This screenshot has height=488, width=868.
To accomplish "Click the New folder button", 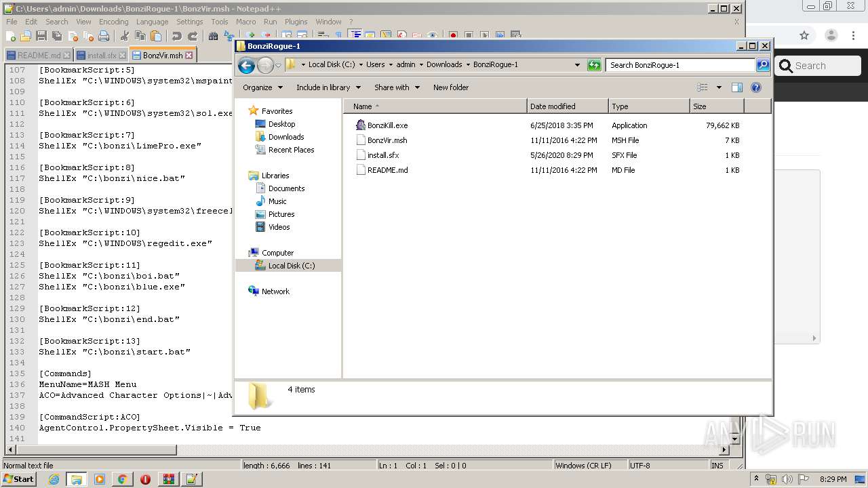I will point(451,87).
